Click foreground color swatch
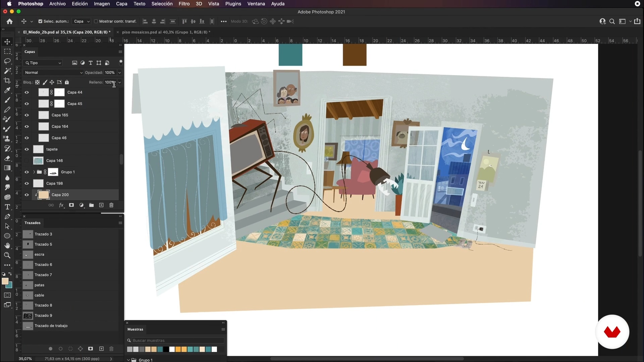This screenshot has width=644, height=362. tap(5, 281)
